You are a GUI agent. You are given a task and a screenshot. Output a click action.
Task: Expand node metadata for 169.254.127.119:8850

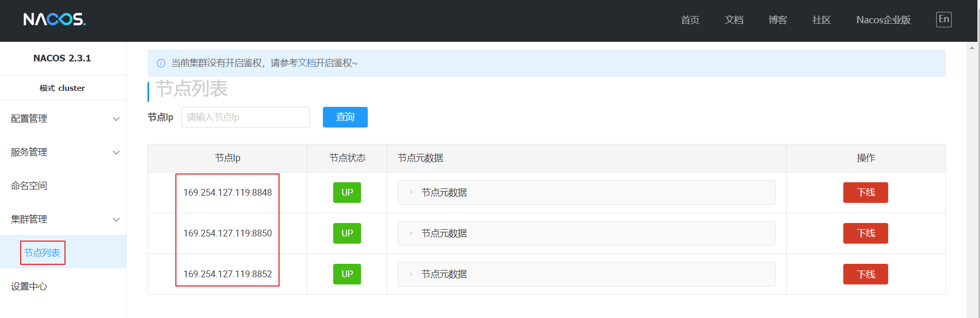coord(411,233)
